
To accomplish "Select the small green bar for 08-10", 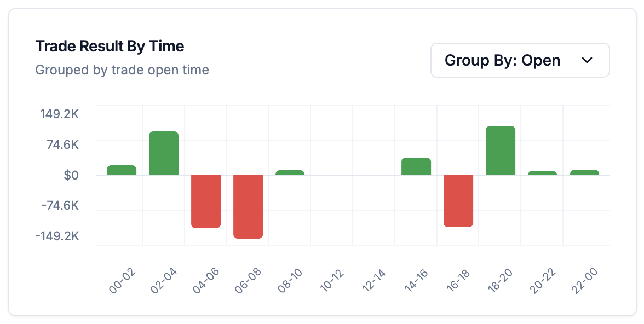I will pyautogui.click(x=290, y=171).
